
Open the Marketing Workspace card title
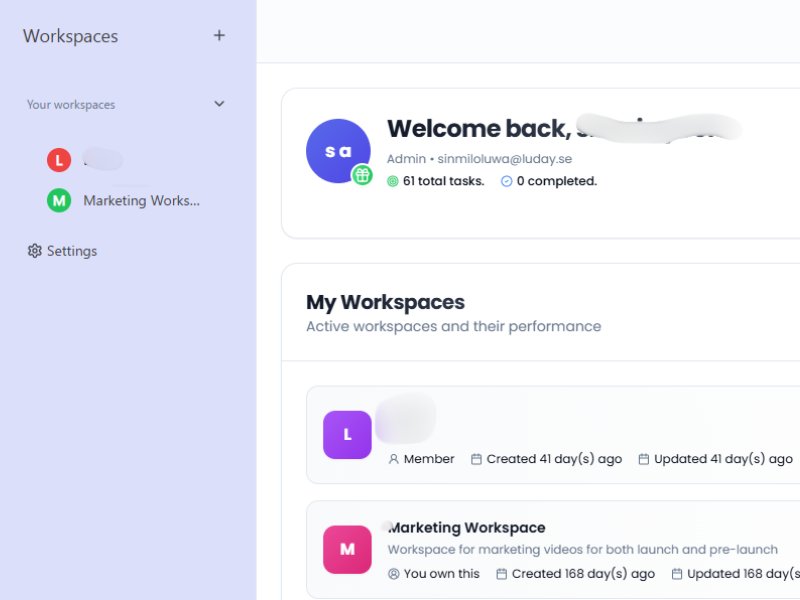pos(466,528)
